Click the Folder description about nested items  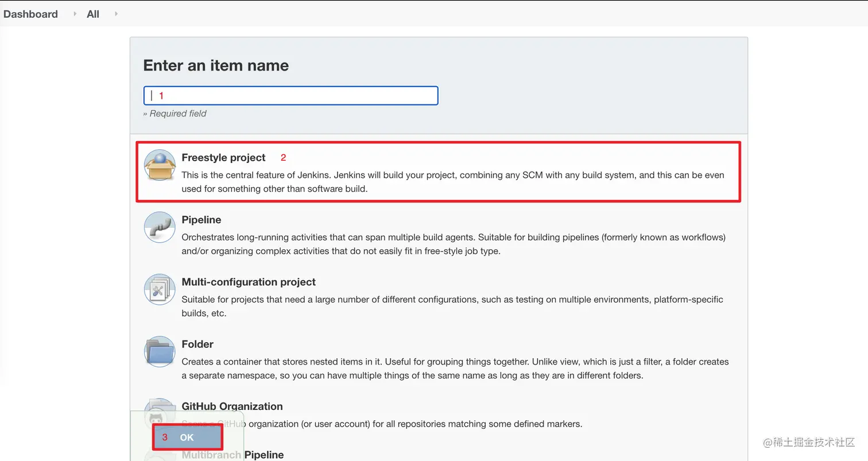(x=455, y=369)
